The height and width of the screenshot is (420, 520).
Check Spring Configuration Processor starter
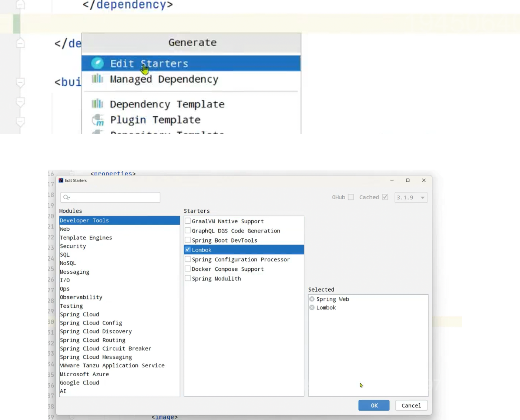[188, 259]
